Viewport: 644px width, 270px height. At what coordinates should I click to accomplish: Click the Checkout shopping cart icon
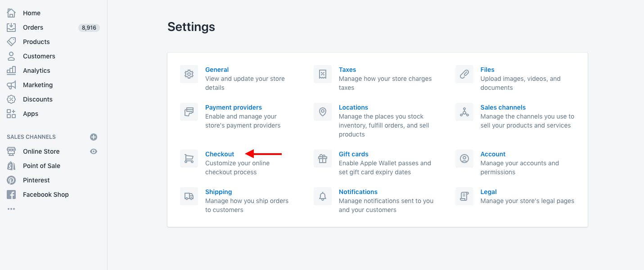(x=189, y=159)
